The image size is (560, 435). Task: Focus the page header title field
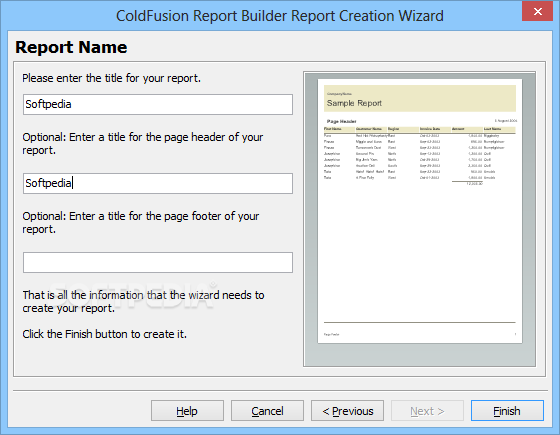(158, 184)
